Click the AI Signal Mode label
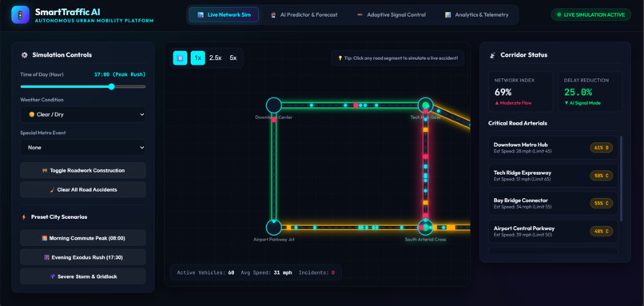Screen dimensions: 644x306 pyautogui.click(x=582, y=103)
